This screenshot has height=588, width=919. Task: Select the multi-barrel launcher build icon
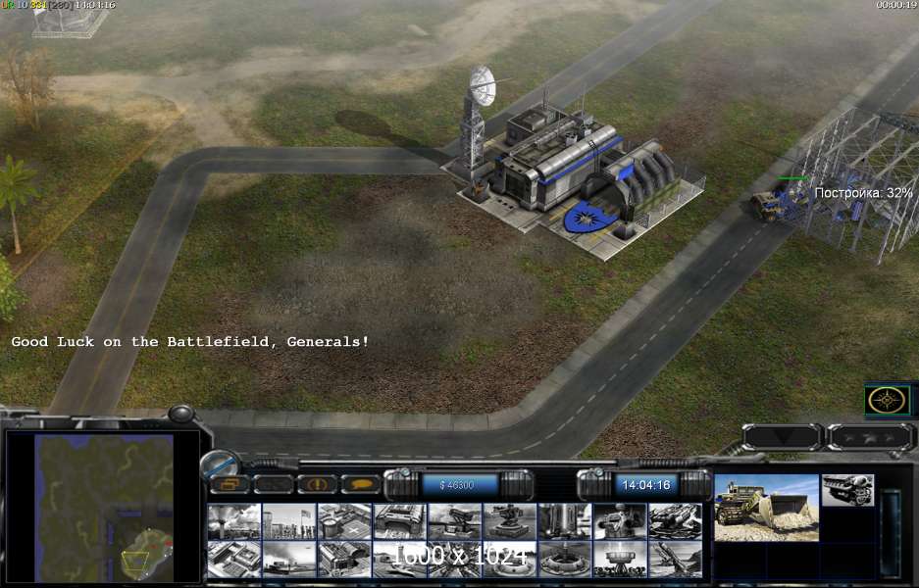coord(675,521)
